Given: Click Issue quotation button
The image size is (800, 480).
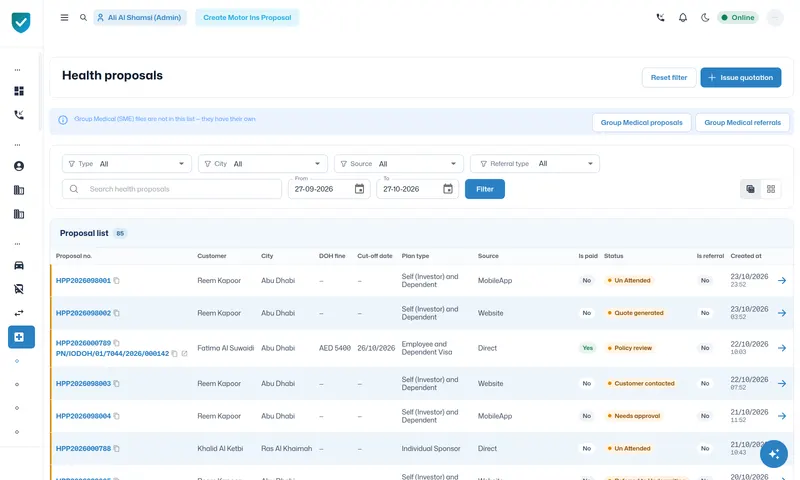Looking at the screenshot, I should point(740,78).
